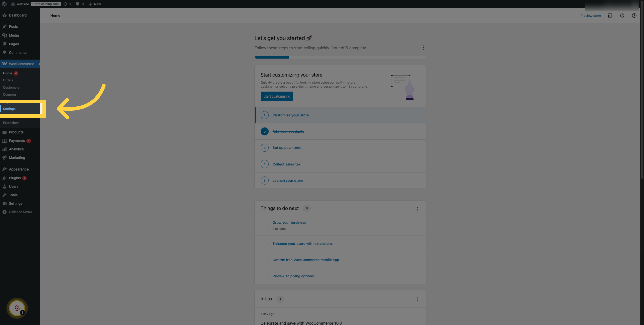Click the Preview store link
This screenshot has height=325, width=644.
click(590, 16)
